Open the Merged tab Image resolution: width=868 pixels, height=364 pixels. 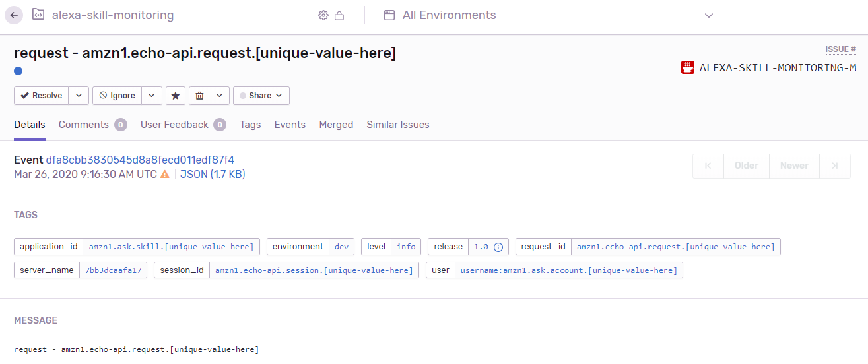coord(336,125)
